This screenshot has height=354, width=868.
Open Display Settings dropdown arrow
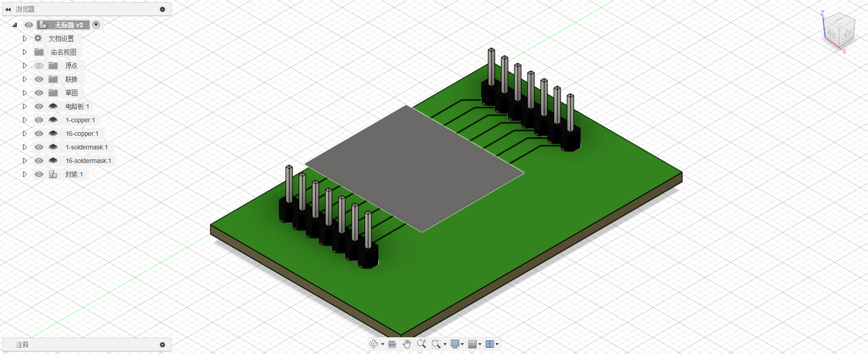coord(462,344)
